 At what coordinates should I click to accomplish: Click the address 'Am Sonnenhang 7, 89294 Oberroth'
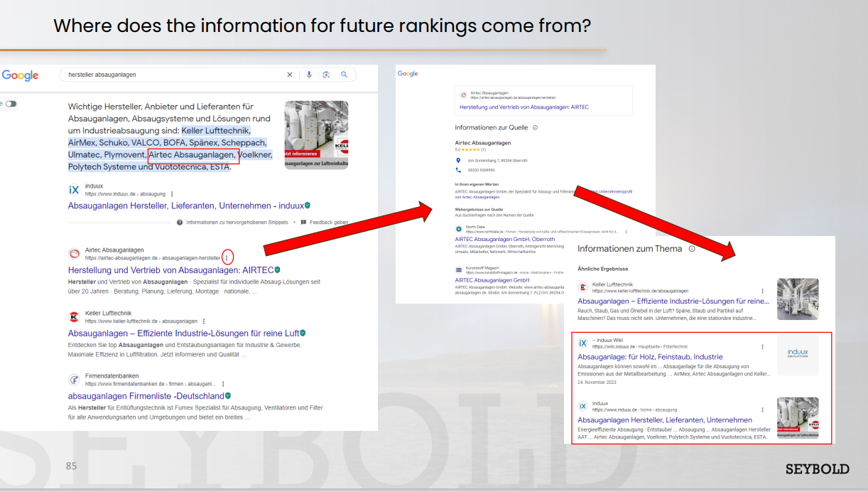(497, 161)
